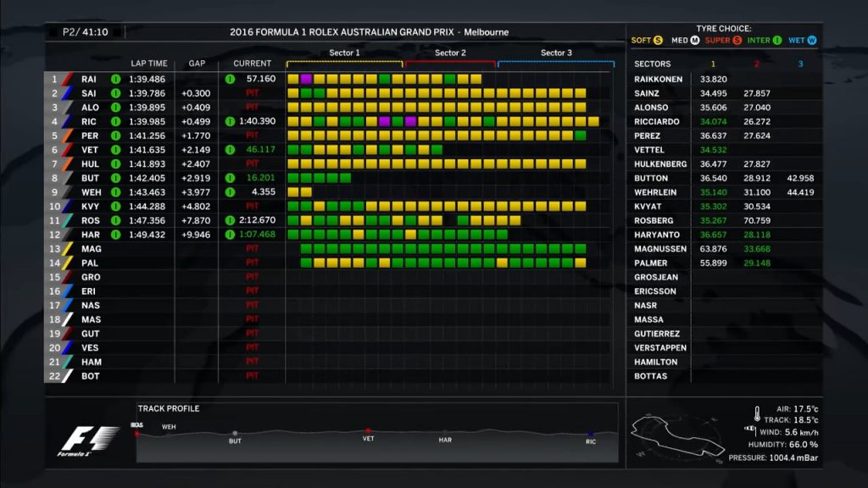This screenshot has height=488, width=868.
Task: Click RAIKKONEN in the sectors list
Action: tap(658, 79)
